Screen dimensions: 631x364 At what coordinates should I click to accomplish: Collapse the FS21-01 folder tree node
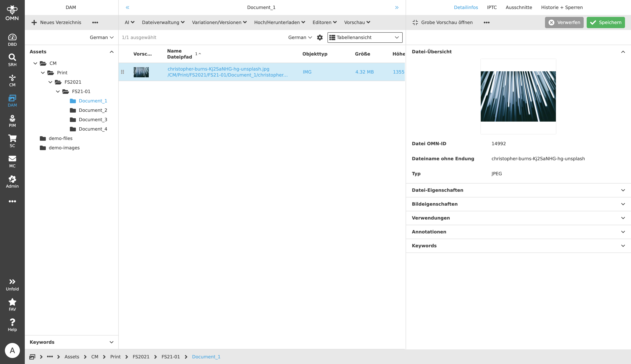58,92
